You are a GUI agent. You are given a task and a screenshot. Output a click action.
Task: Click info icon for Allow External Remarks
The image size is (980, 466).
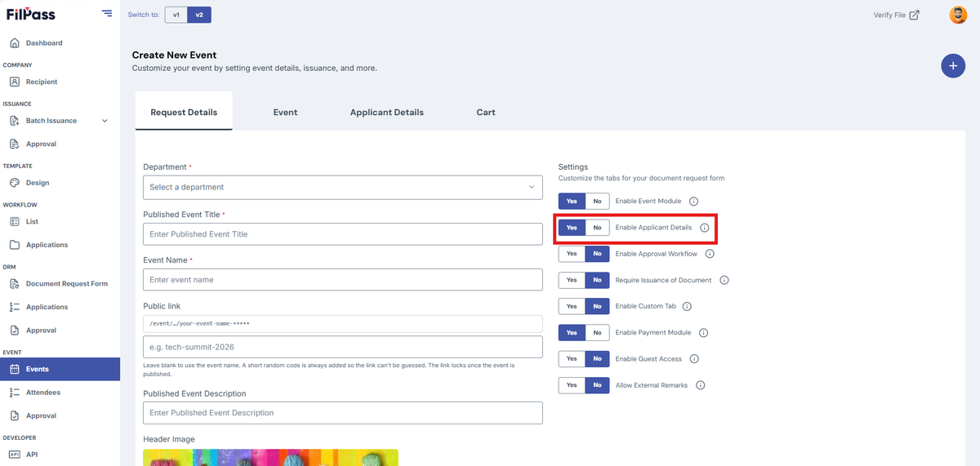[701, 385]
